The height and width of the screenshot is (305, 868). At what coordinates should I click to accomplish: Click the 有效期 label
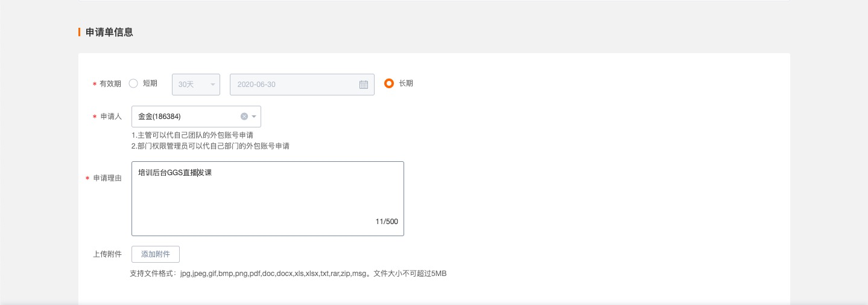point(110,84)
